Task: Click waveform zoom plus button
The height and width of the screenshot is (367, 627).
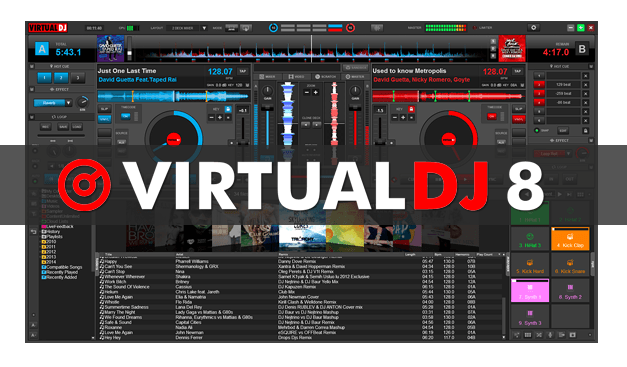Action: pyautogui.click(x=315, y=92)
